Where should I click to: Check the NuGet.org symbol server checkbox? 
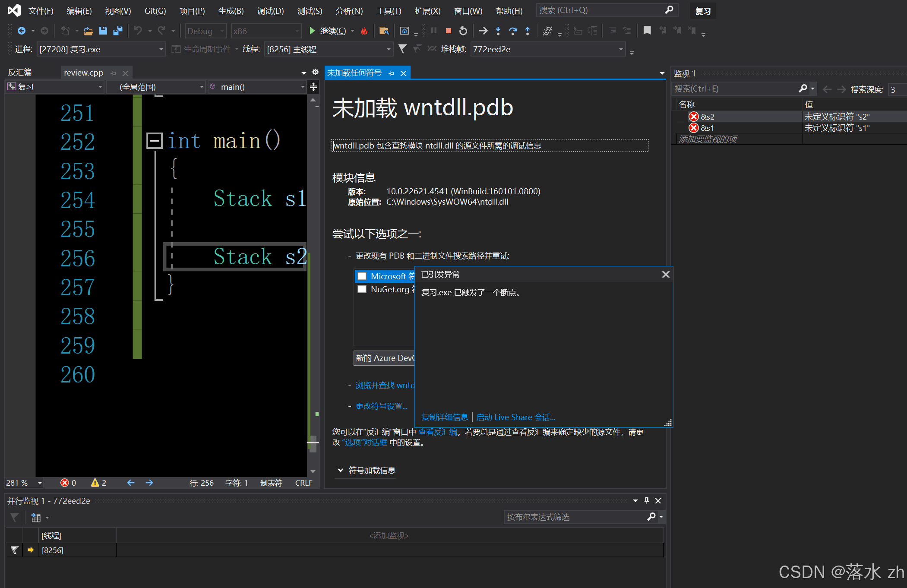(x=362, y=289)
